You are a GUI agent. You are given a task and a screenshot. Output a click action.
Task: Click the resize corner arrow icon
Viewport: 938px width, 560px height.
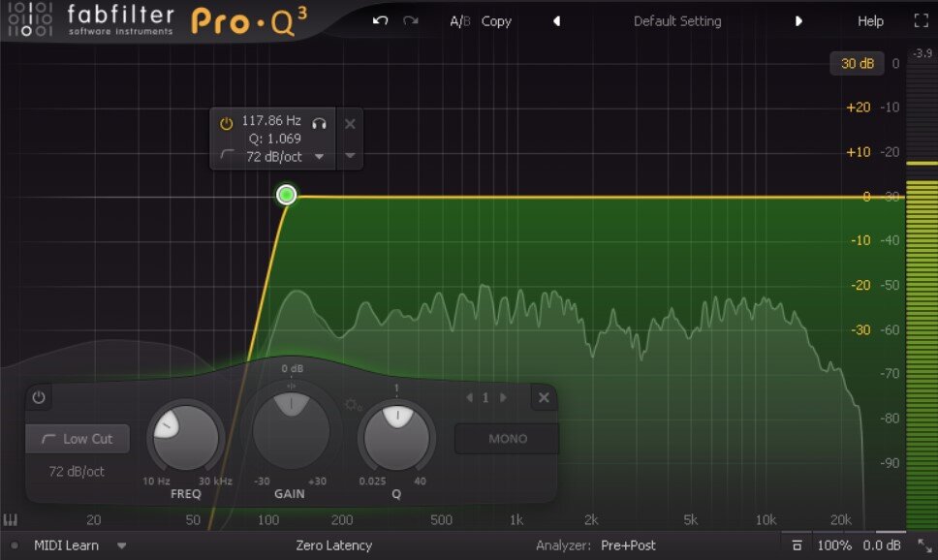[924, 545]
